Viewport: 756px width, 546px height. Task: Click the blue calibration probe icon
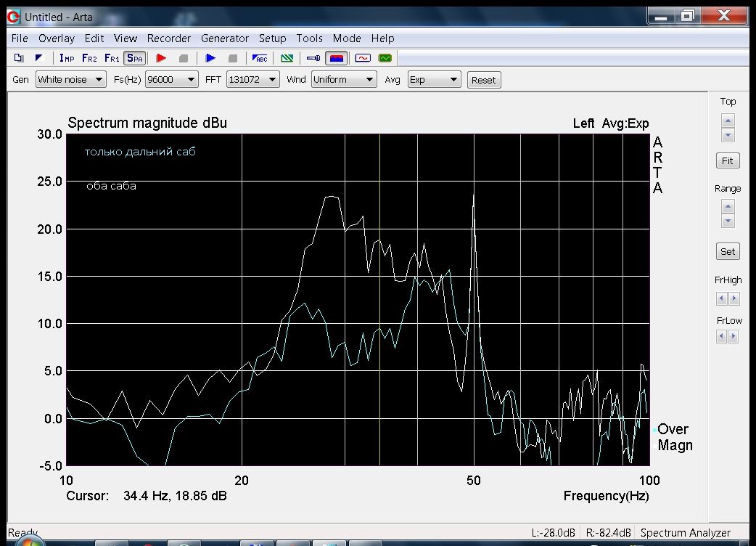(313, 58)
